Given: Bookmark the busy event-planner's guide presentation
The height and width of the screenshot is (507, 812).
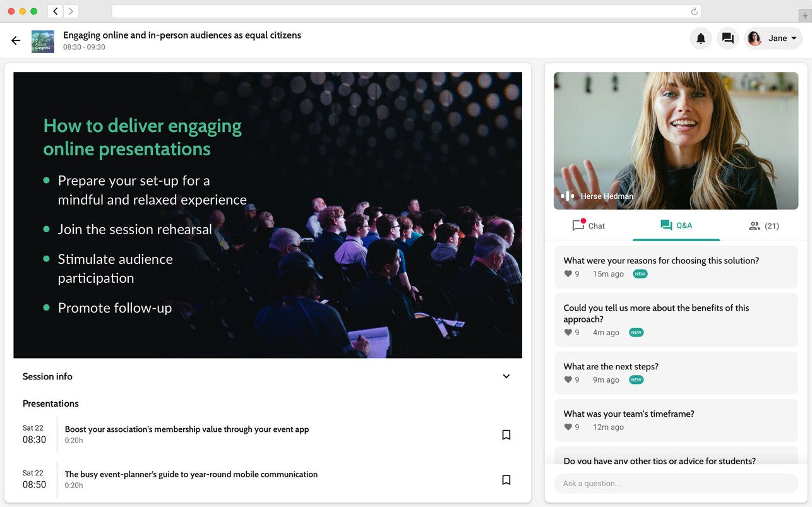Looking at the screenshot, I should coord(506,480).
